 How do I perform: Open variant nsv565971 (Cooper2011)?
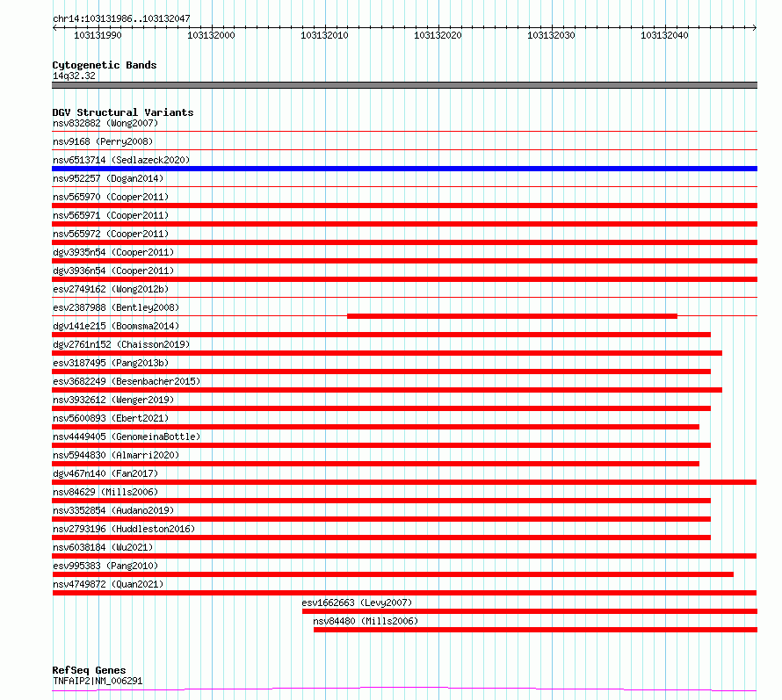[111, 215]
